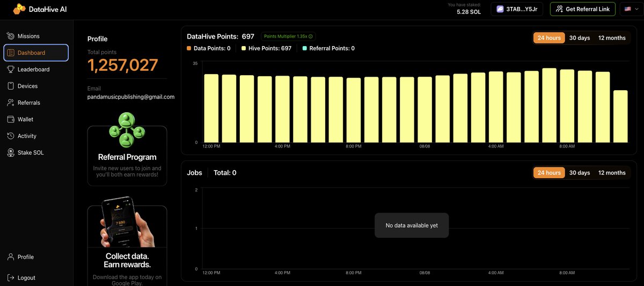This screenshot has height=286, width=644.
Task: Click the referral link people icon
Action: tap(560, 9)
